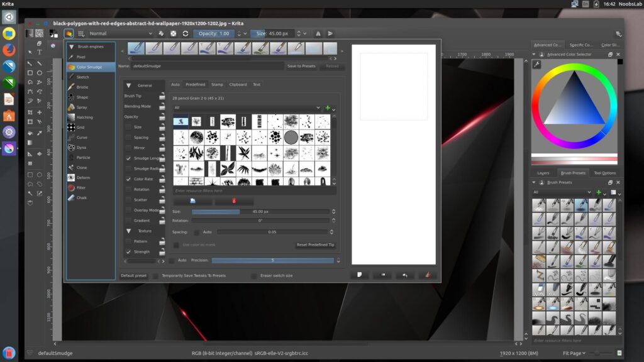Click the Save to Presets button
The height and width of the screenshot is (362, 644).
301,66
